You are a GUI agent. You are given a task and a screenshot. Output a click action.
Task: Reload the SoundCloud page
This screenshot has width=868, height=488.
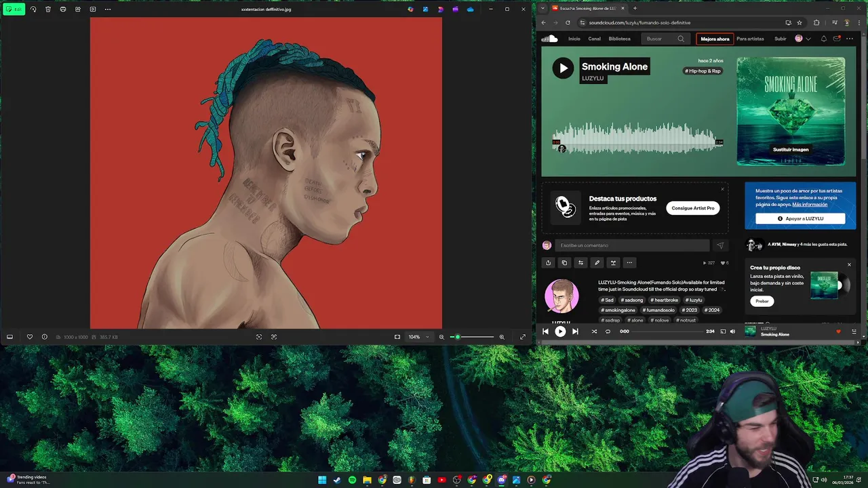(568, 22)
